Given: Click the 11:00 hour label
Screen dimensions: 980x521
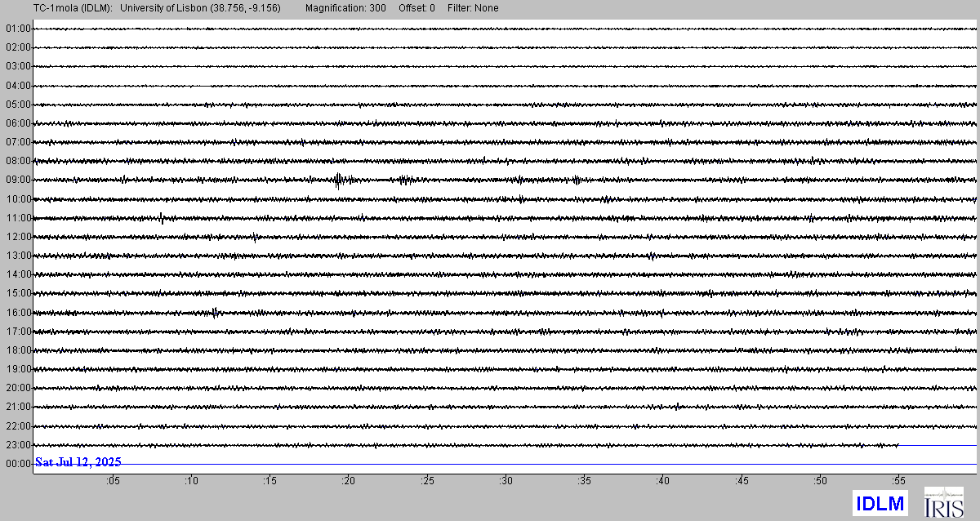Looking at the screenshot, I should click(x=18, y=218).
